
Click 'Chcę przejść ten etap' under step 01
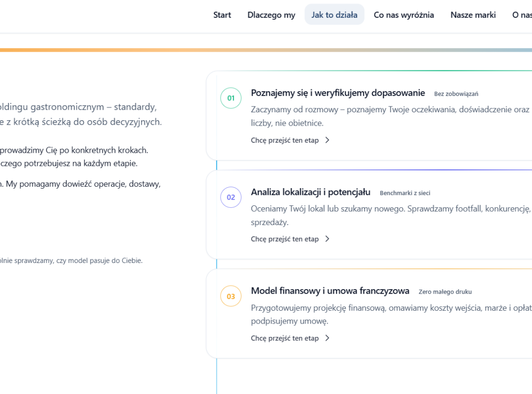(285, 140)
